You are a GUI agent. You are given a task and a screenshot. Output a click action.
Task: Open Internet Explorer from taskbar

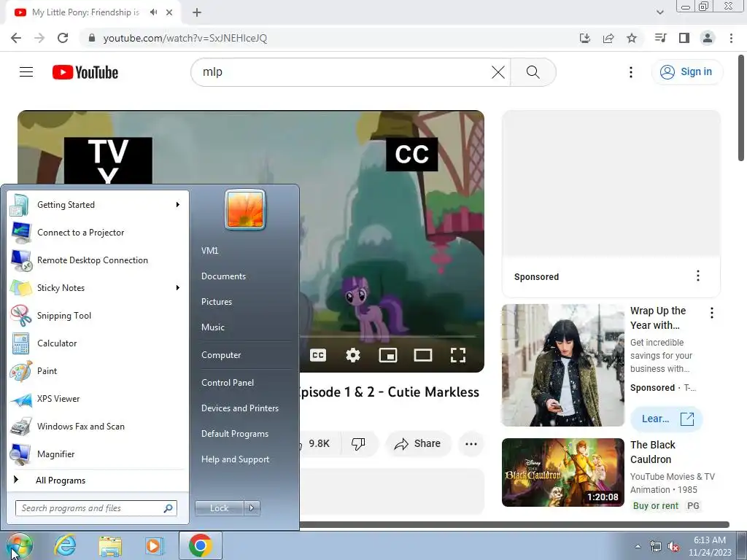65,545
